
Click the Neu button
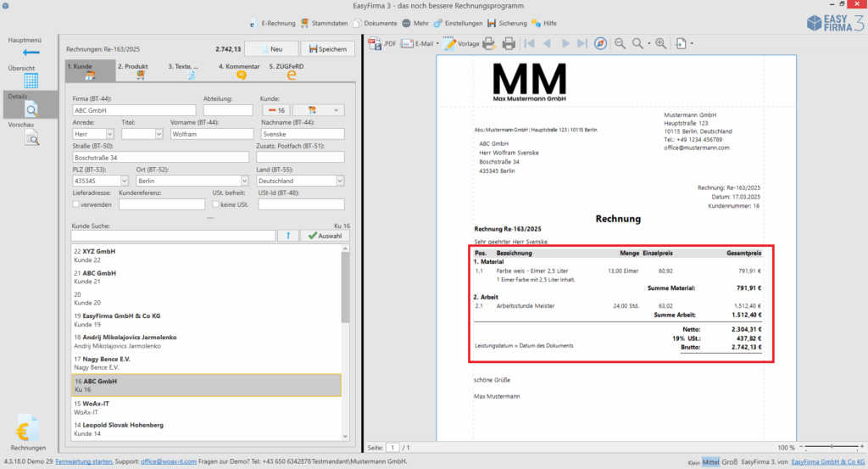coord(271,49)
